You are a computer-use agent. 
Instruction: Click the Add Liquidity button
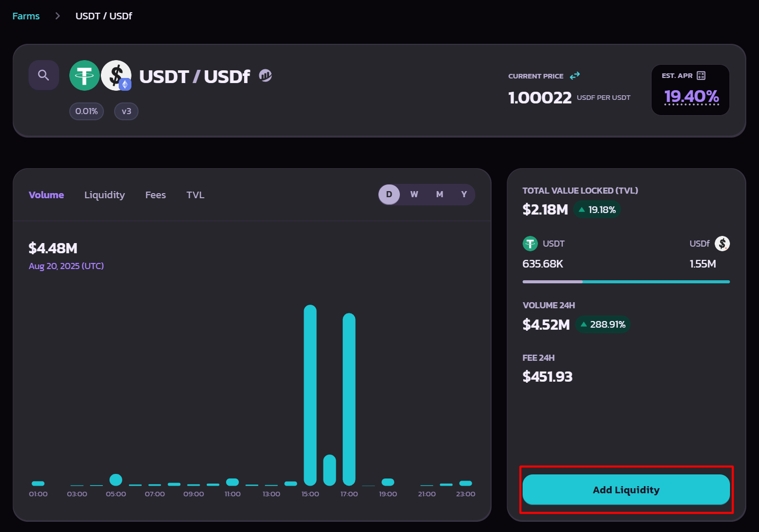pyautogui.click(x=626, y=490)
